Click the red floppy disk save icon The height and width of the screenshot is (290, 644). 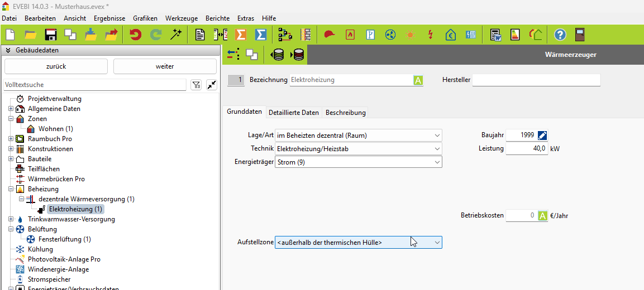51,35
